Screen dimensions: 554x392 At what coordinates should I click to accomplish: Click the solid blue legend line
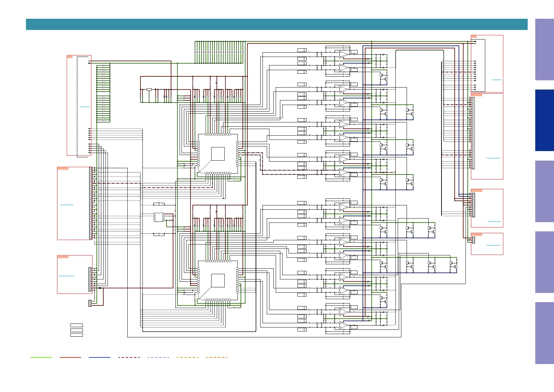coord(100,357)
